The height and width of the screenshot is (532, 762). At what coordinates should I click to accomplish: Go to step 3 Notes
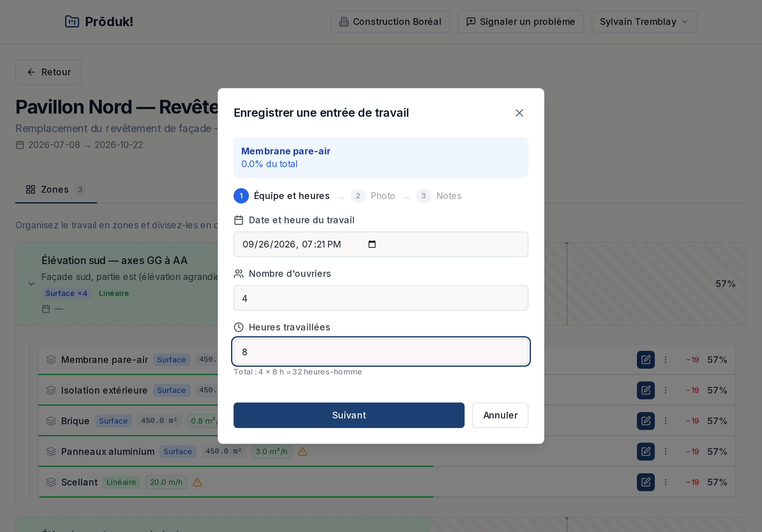439,196
